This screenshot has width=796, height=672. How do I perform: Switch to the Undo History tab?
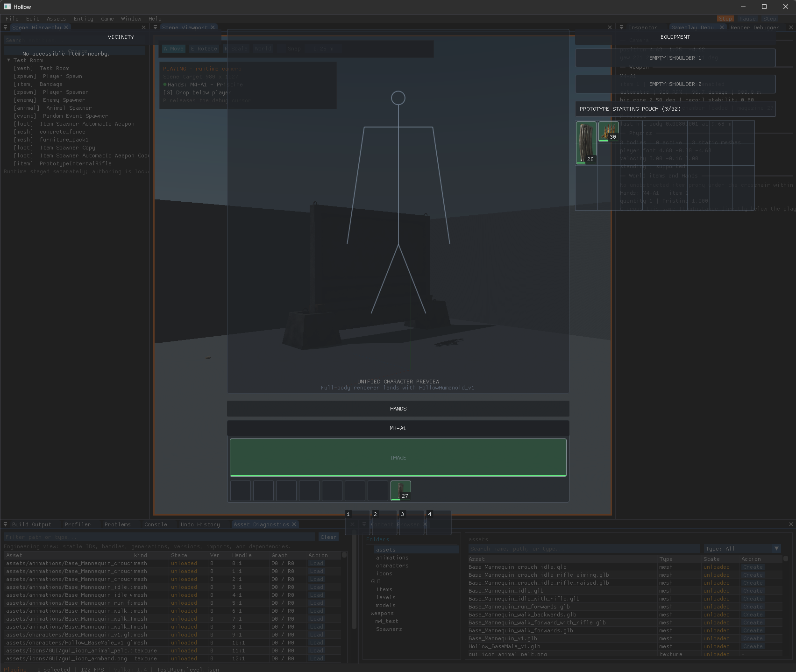pos(200,524)
